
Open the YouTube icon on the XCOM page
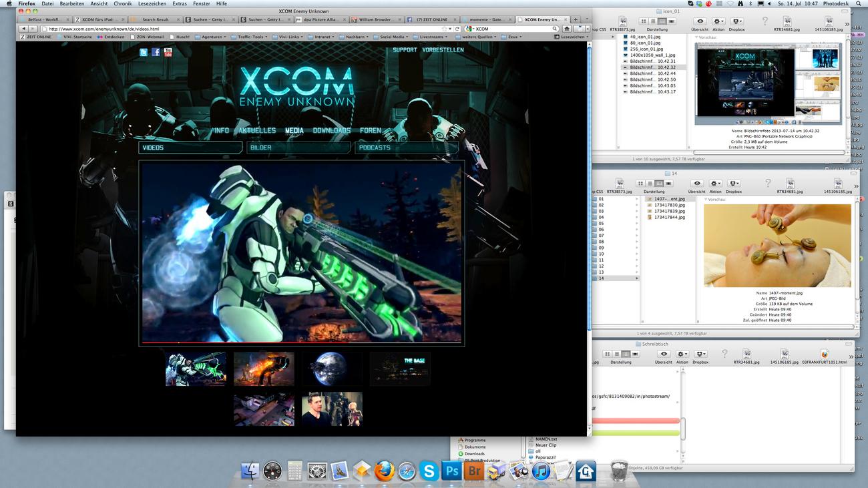click(168, 53)
